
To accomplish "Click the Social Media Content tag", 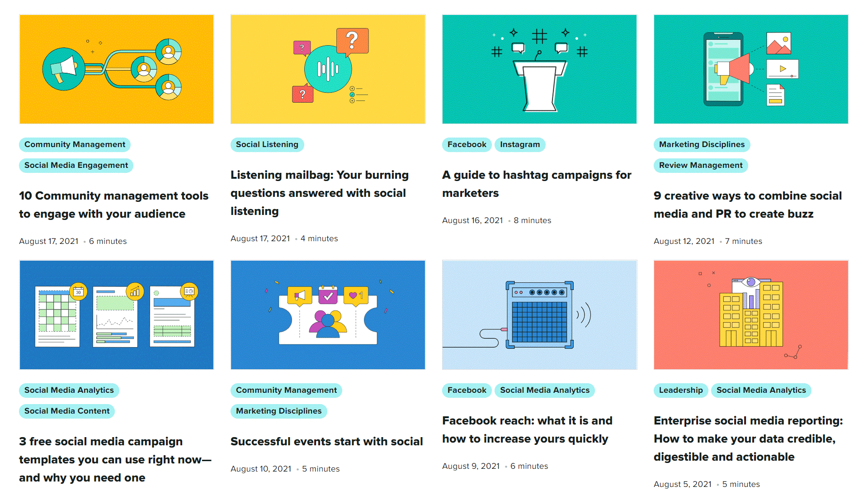I will coord(67,411).
